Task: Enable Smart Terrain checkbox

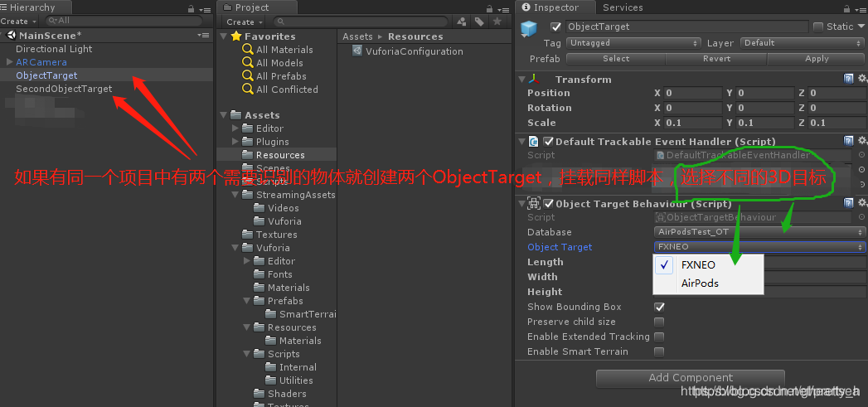Action: pos(659,351)
